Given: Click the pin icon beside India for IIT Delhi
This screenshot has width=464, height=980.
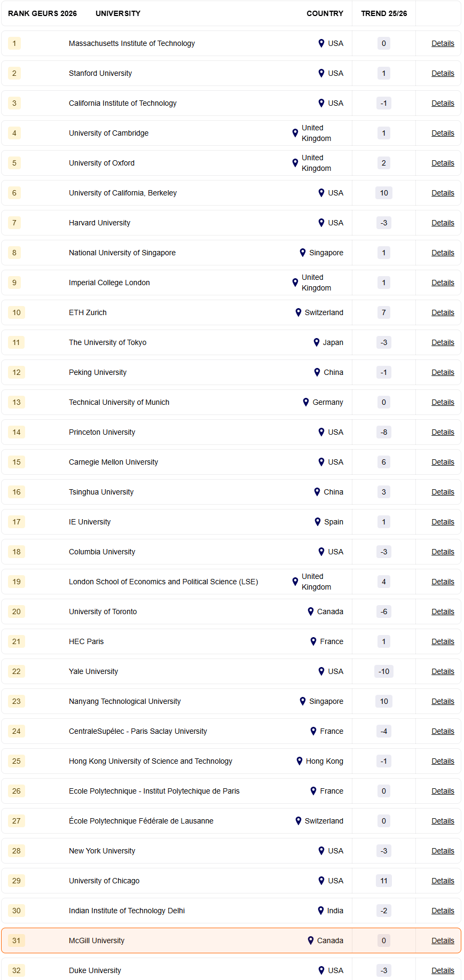Looking at the screenshot, I should [320, 911].
